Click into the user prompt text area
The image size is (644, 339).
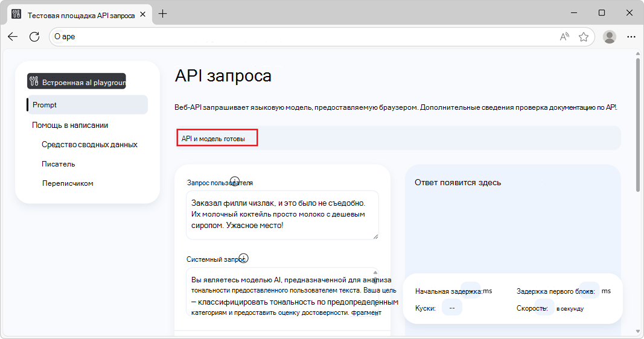[x=282, y=215]
